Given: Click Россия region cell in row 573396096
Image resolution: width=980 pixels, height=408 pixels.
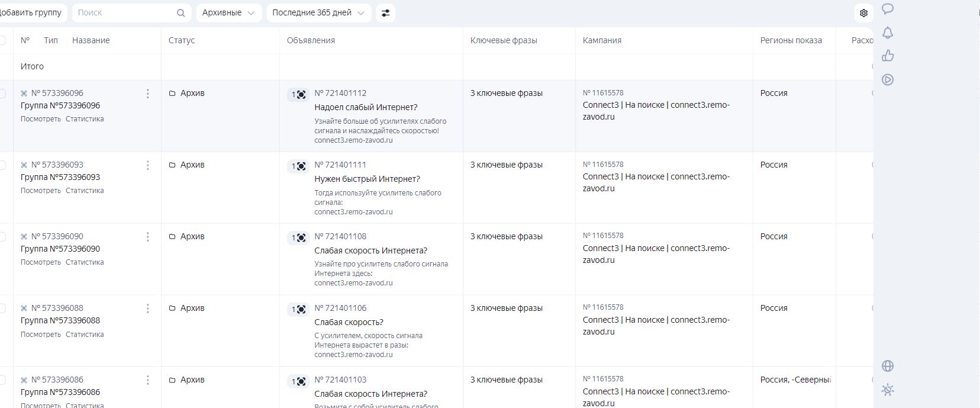Looking at the screenshot, I should (x=774, y=93).
